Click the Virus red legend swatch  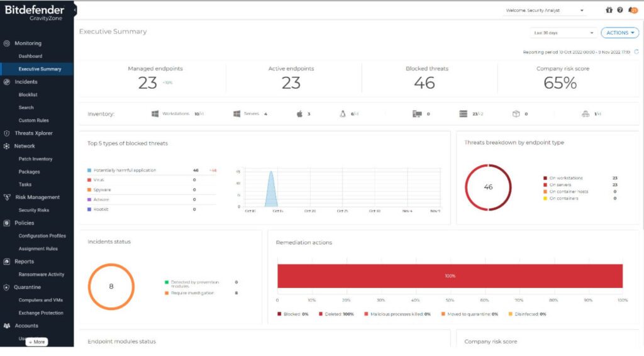tap(89, 180)
